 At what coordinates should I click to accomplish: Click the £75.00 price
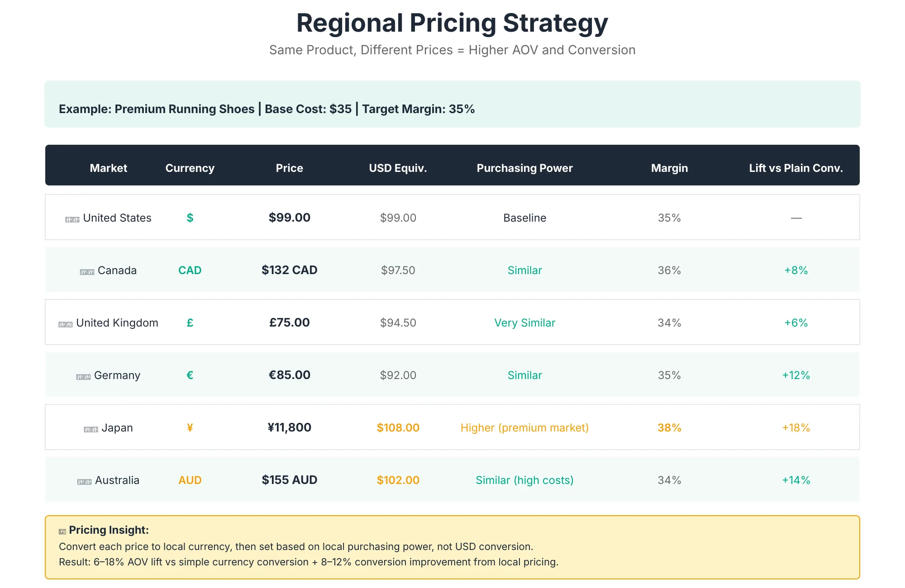click(x=290, y=322)
